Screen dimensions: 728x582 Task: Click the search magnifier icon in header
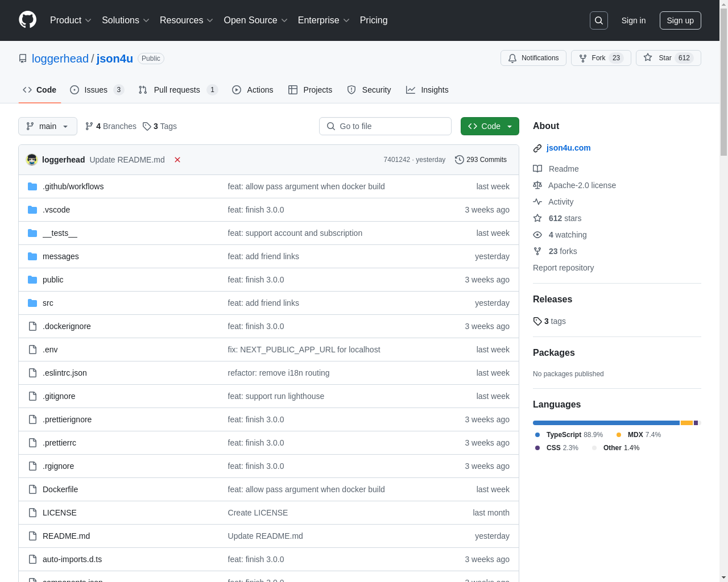tap(599, 20)
